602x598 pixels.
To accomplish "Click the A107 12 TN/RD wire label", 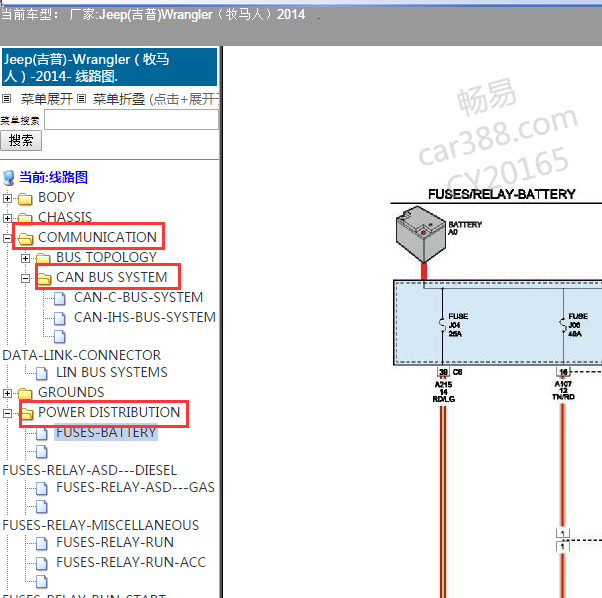I will (x=563, y=390).
